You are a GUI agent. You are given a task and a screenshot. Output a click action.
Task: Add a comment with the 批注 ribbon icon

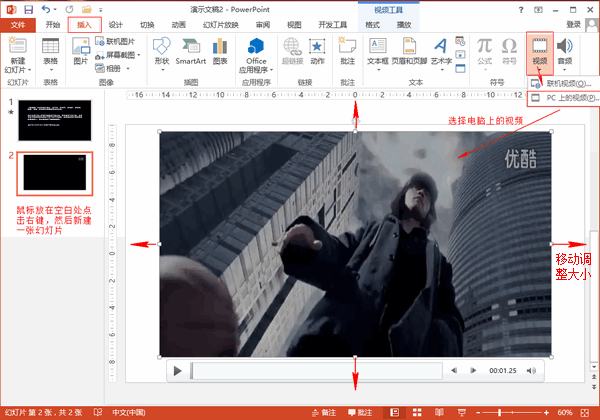[347, 51]
